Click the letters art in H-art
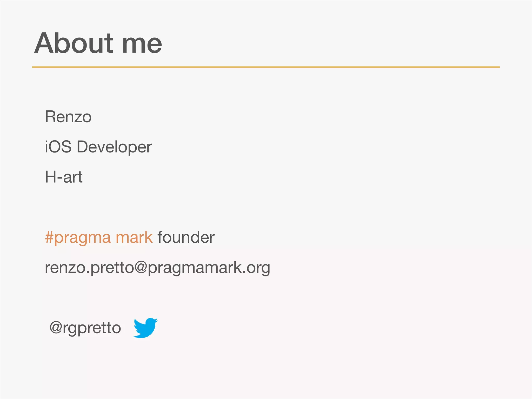The width and height of the screenshot is (532, 399). (73, 177)
